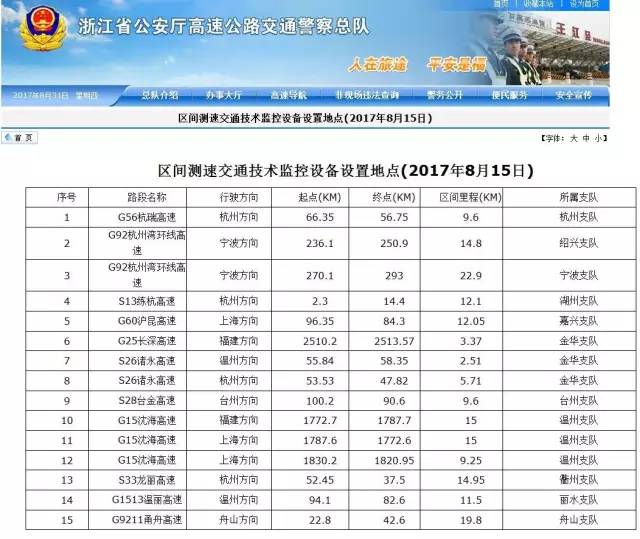Viewport: 640px width, 539px height.
Task: Select the 2513.57 end point cell
Action: [384, 341]
